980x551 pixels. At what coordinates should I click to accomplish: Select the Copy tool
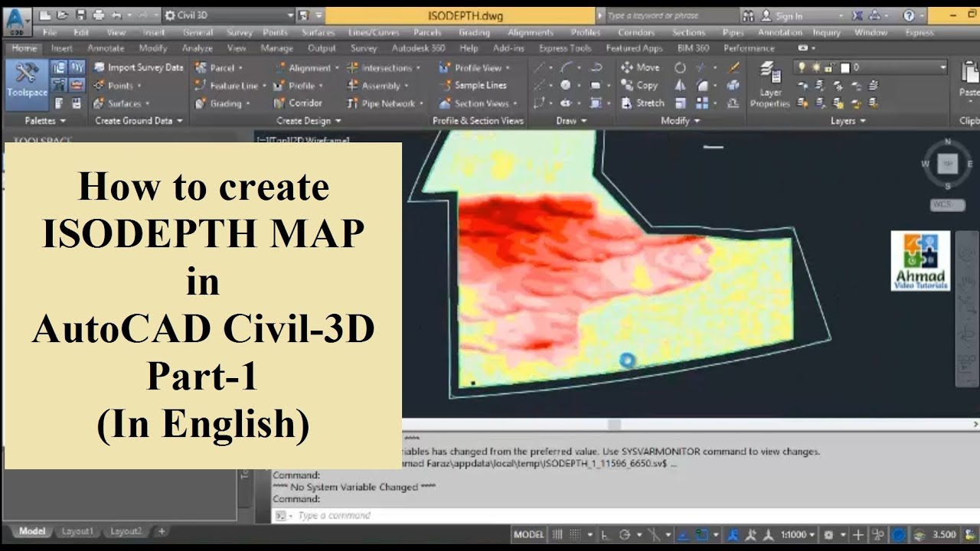[x=640, y=85]
